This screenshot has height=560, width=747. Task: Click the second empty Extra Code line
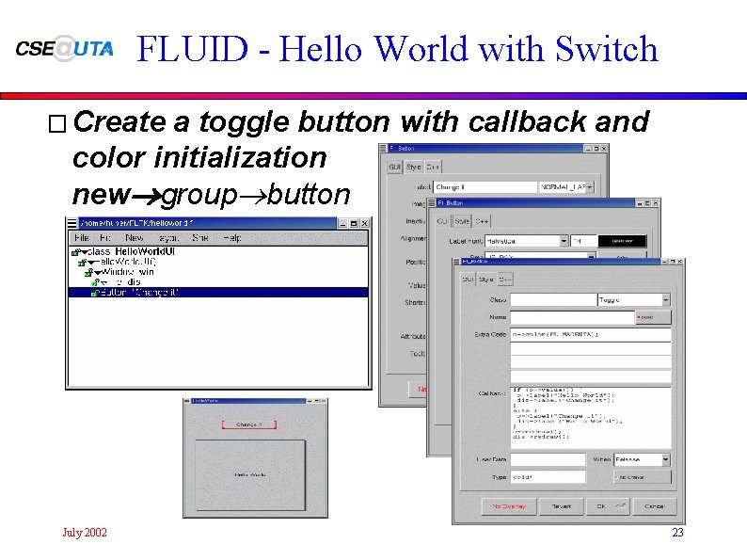coord(590,363)
